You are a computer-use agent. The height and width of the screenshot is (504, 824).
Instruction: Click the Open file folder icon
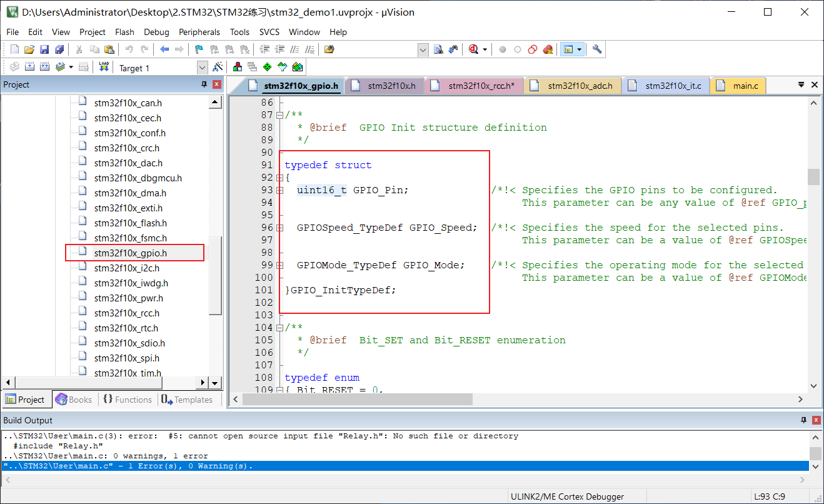[29, 49]
